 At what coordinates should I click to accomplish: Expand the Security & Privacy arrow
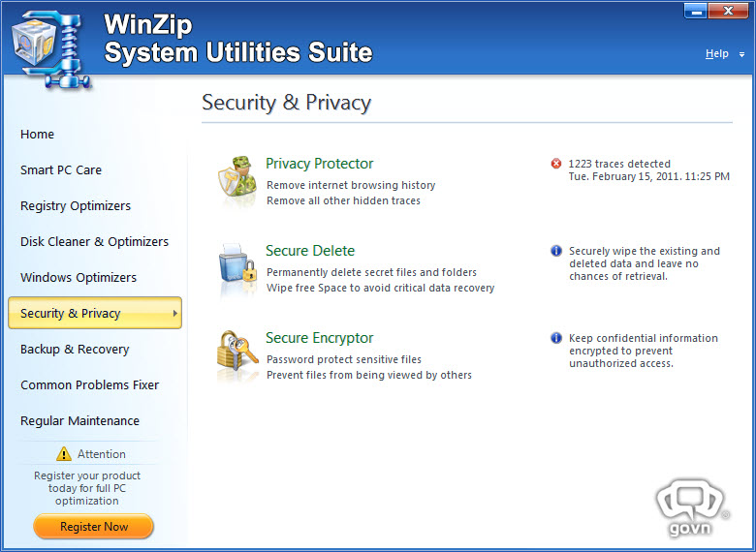175,313
